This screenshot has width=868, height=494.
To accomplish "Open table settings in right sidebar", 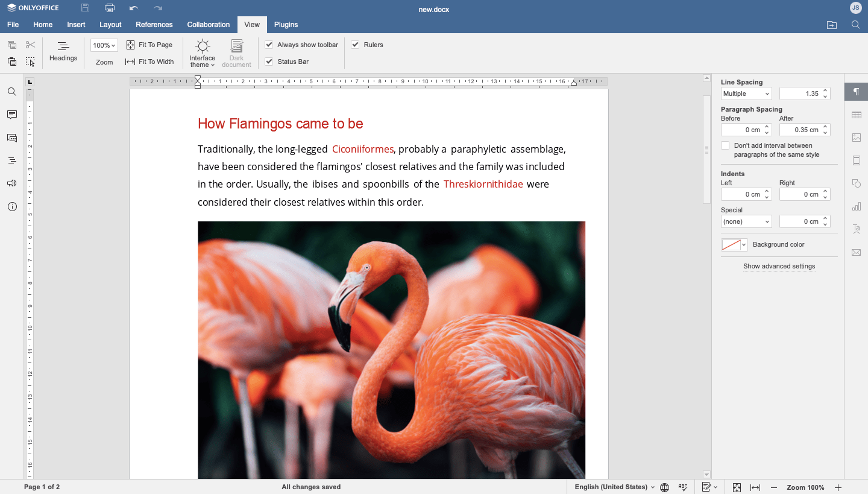I will coord(857,115).
